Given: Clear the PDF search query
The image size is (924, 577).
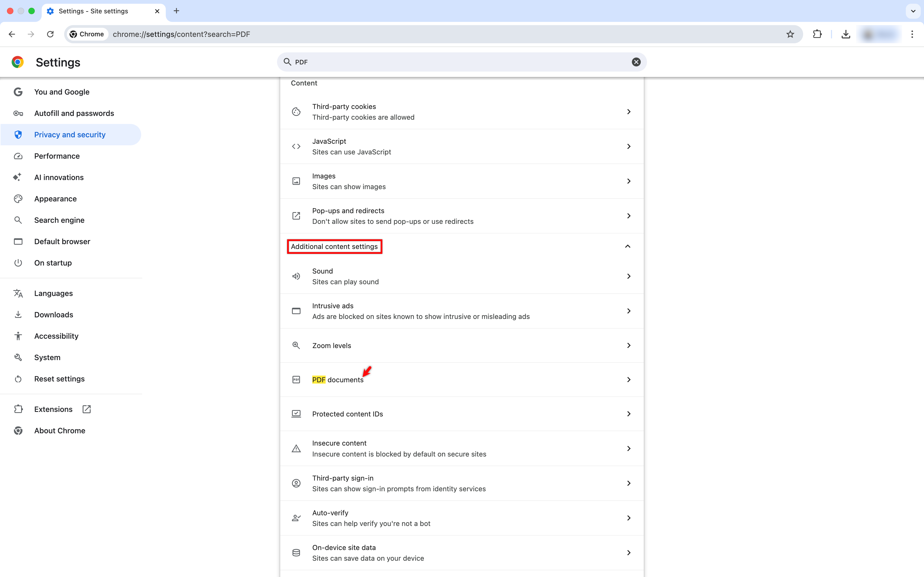Looking at the screenshot, I should tap(635, 61).
